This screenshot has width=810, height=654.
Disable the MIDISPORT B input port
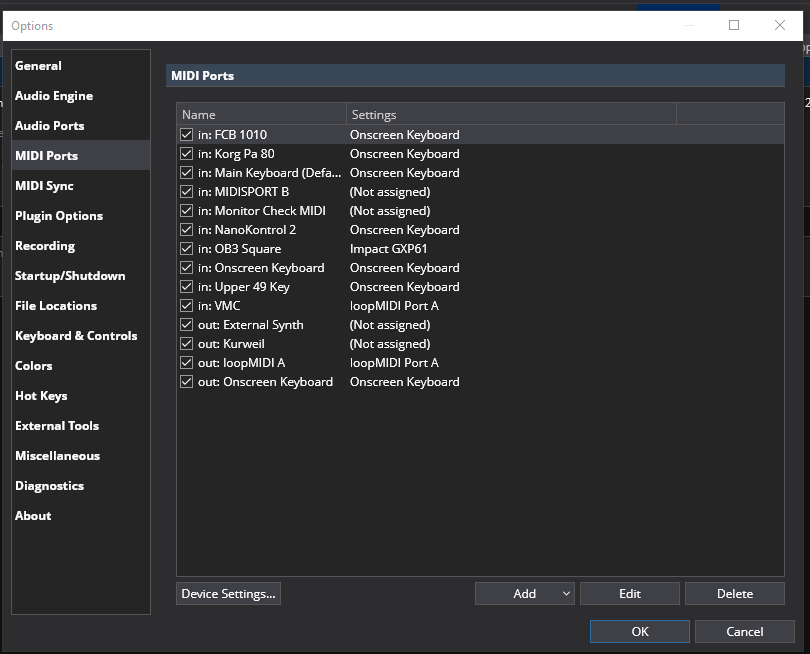(186, 192)
